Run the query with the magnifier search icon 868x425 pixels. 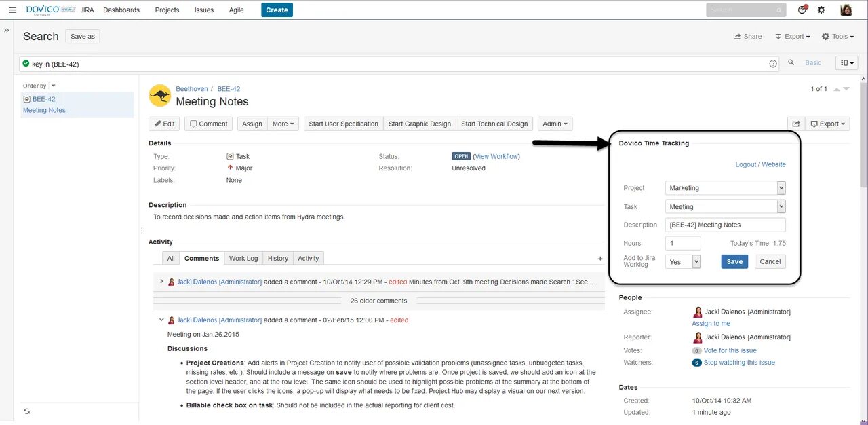coord(791,62)
